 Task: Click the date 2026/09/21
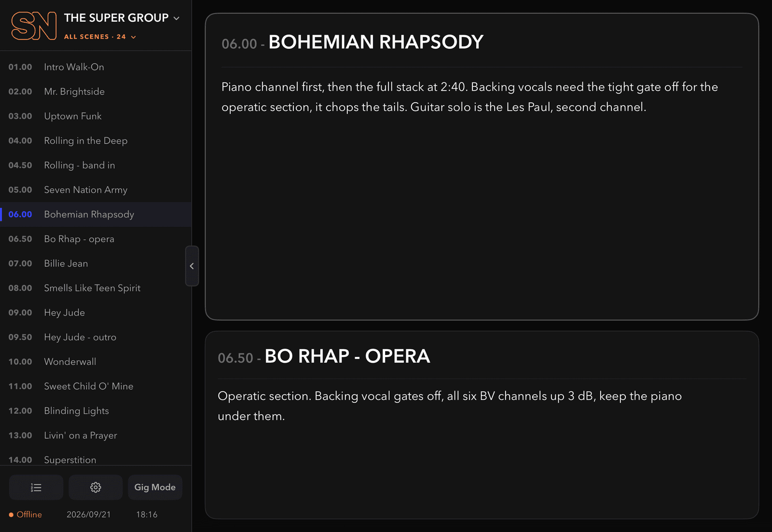(x=89, y=515)
